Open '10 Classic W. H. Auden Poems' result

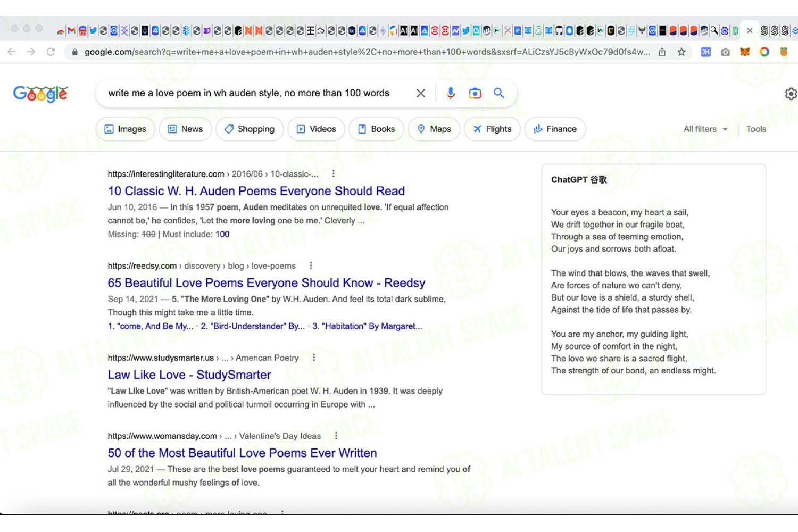point(256,191)
